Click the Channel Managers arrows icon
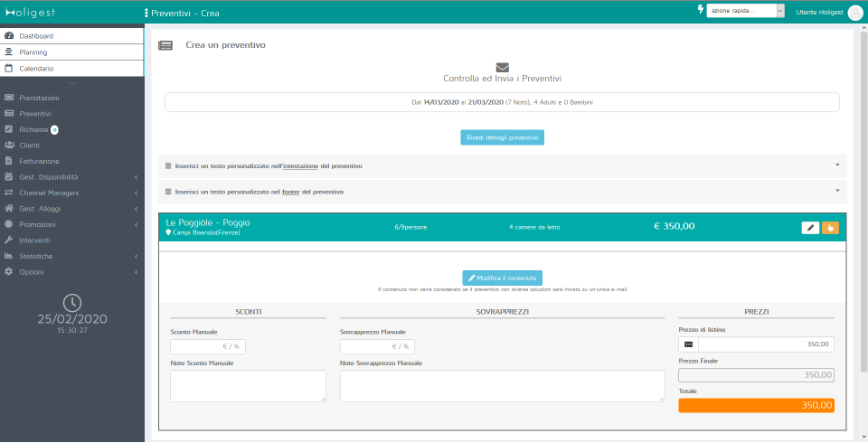868x443 pixels. tap(8, 193)
